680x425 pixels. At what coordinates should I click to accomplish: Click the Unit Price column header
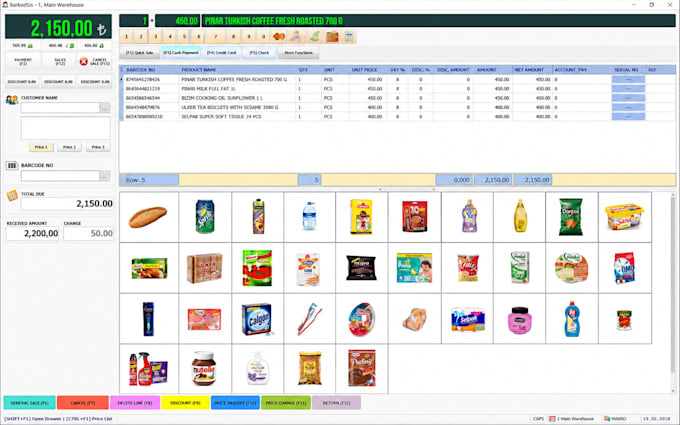(x=367, y=70)
